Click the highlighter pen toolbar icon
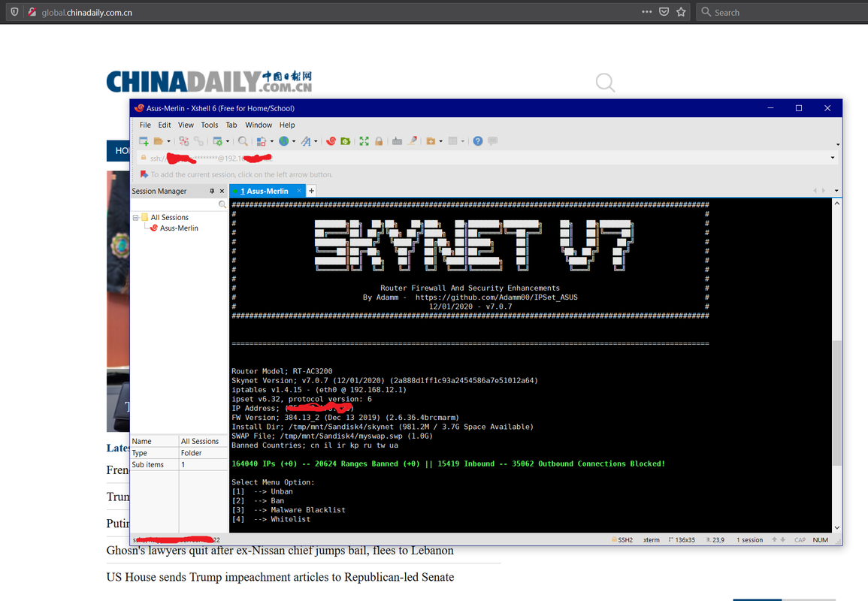 click(413, 141)
